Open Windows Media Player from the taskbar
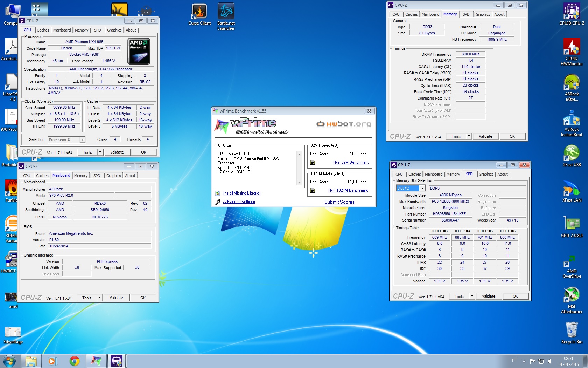 pyautogui.click(x=52, y=361)
